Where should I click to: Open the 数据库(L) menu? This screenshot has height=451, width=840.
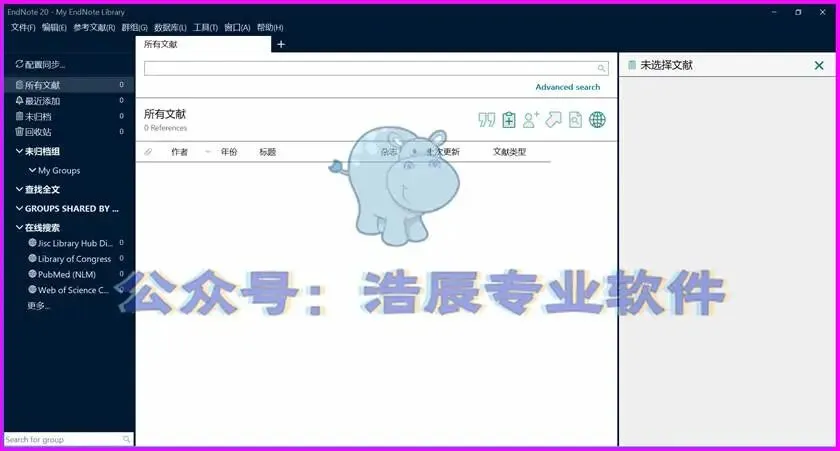coord(170,27)
